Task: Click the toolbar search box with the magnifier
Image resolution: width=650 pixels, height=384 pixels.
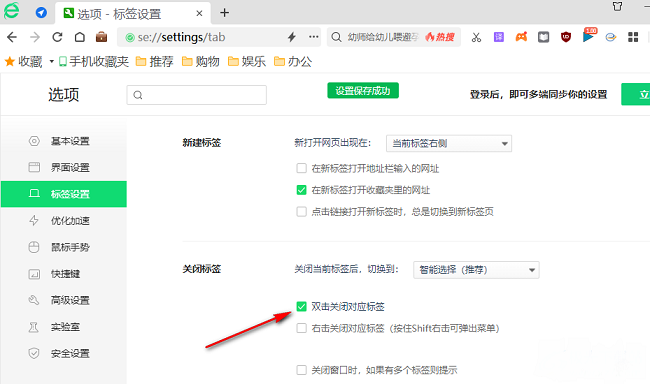Action: click(394, 37)
